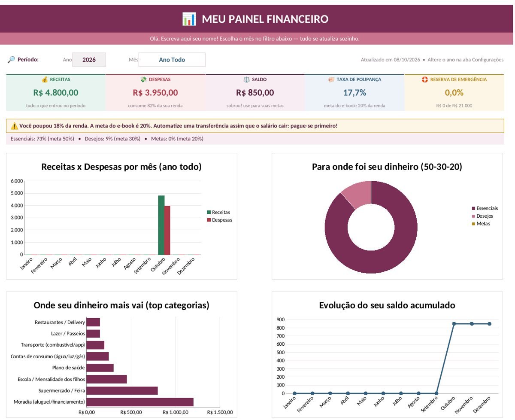Click the warning triangle alert icon
The height and width of the screenshot is (420, 515).
14,126
